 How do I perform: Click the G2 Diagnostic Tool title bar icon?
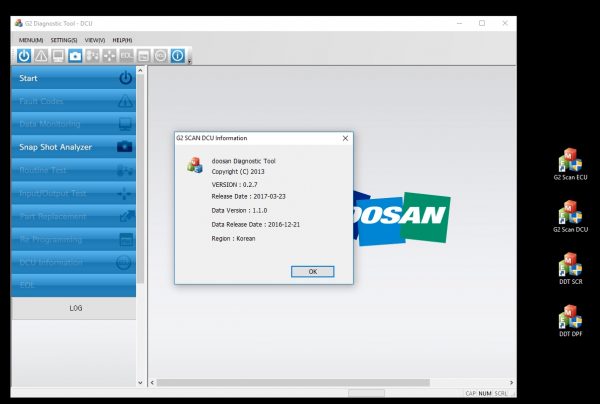coord(18,23)
